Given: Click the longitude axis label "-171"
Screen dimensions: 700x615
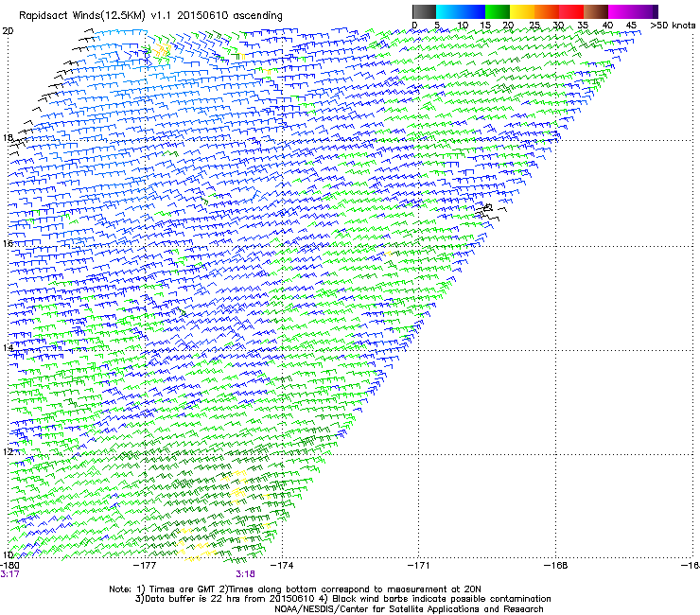Looking at the screenshot, I should click(x=418, y=566).
